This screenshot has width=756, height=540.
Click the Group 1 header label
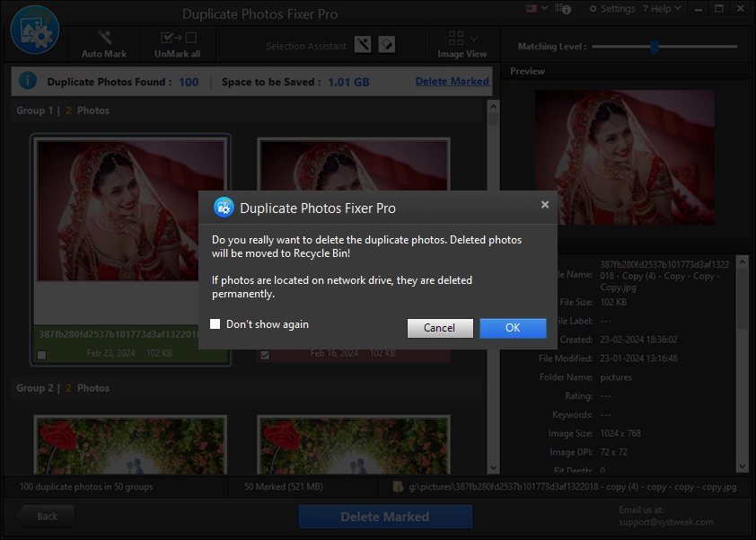coord(63,111)
